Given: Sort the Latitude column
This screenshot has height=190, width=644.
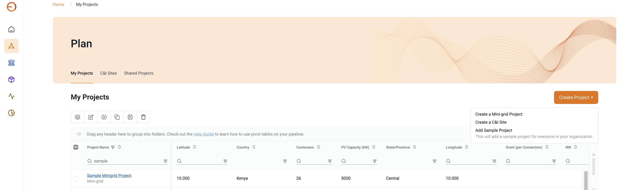Looking at the screenshot, I should pos(194,147).
